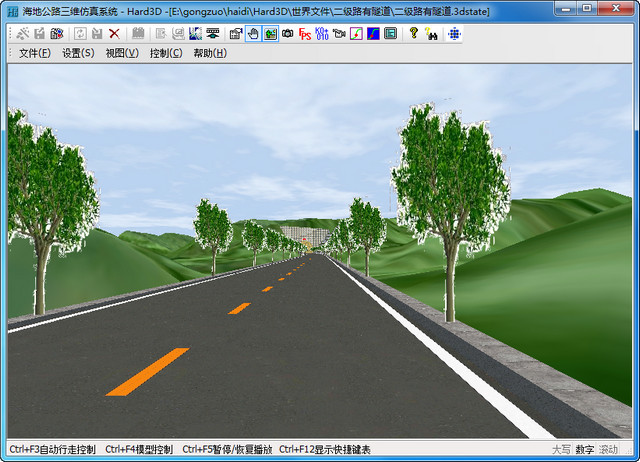Toggle the green landscape view button
640x462 pixels.
[271, 33]
